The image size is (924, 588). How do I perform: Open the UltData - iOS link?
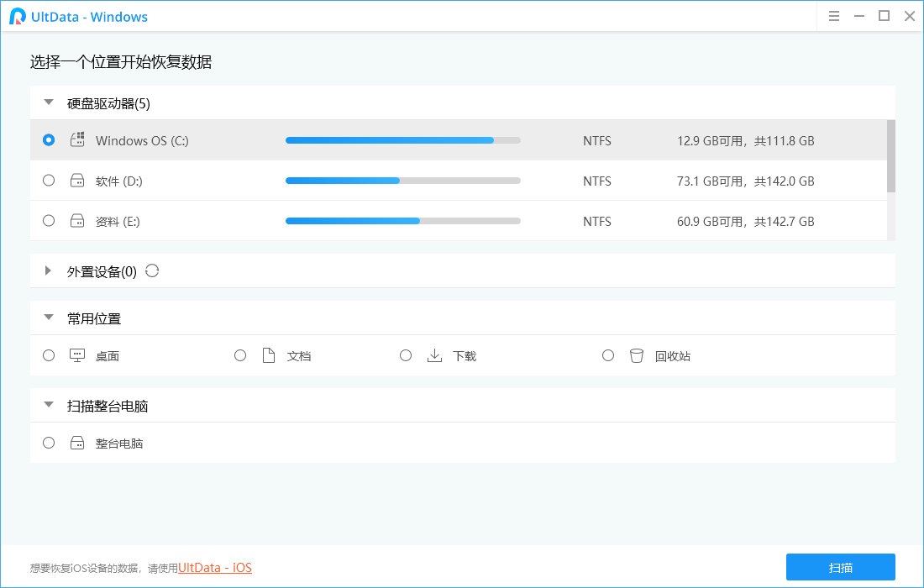click(214, 567)
